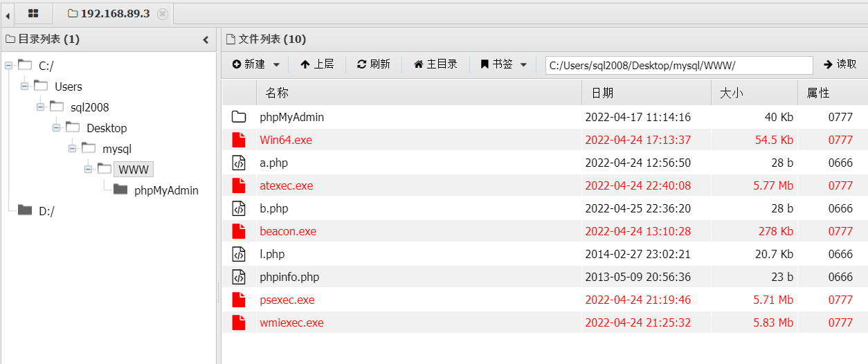Select the mysql folder icon in tree
This screenshot has height=364, width=868.
click(89, 148)
